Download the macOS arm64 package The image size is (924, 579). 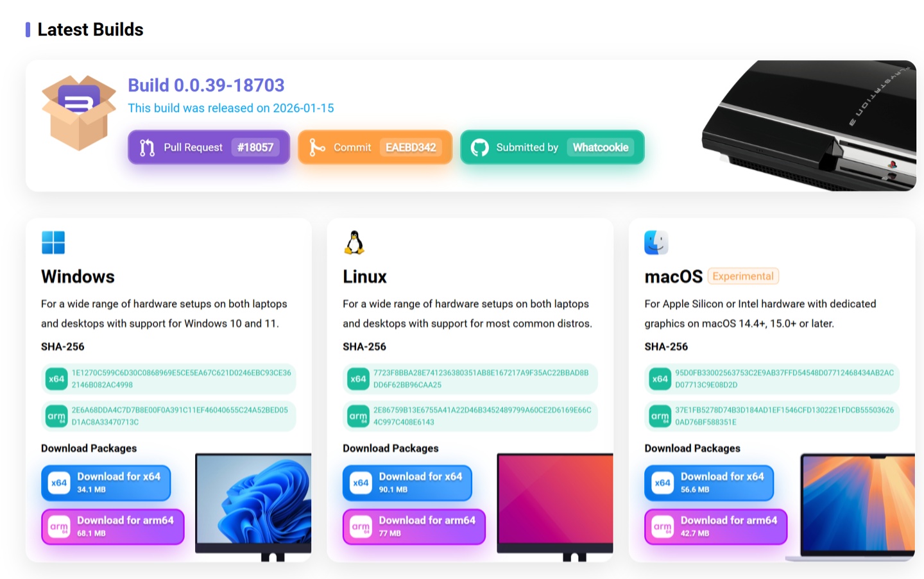715,526
